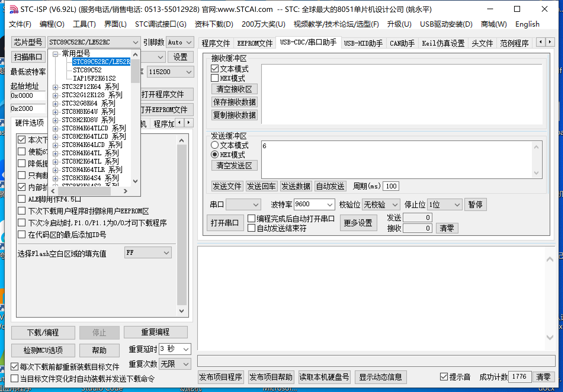The width and height of the screenshot is (563, 392).
Task: Open English menu item
Action: tap(527, 24)
